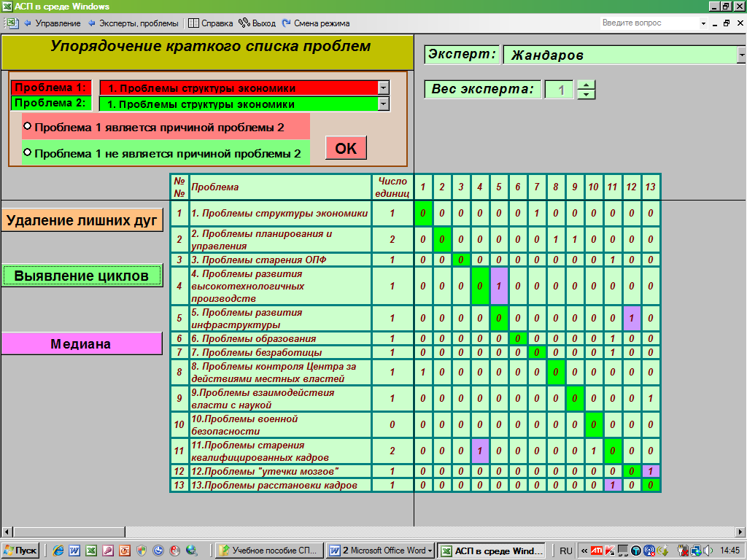Click horizontal scrollbar left arrow
This screenshot has width=747, height=560.
[7, 532]
